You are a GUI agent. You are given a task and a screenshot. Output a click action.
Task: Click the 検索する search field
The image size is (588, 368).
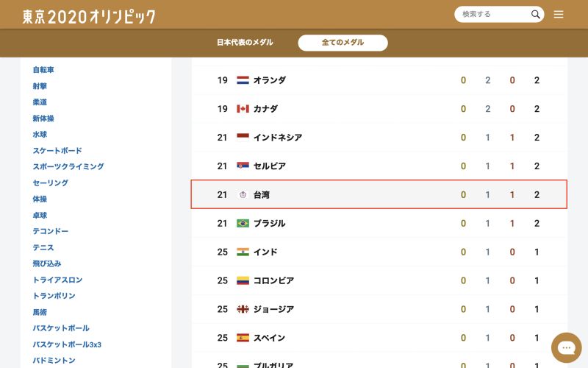[x=492, y=14]
